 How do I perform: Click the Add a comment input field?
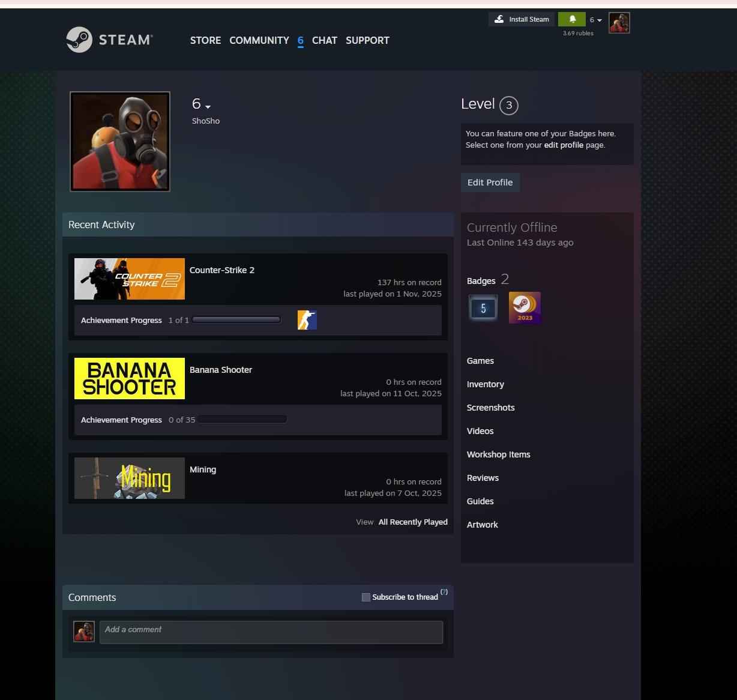coord(271,632)
